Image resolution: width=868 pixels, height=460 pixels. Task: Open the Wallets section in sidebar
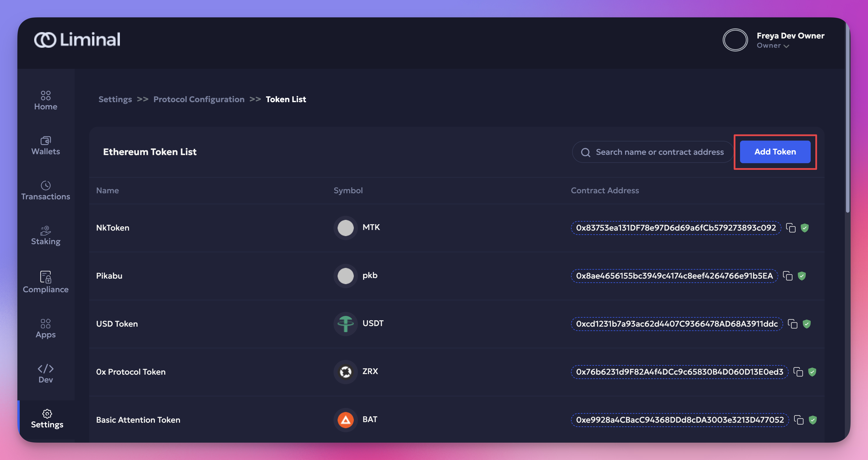pos(45,146)
